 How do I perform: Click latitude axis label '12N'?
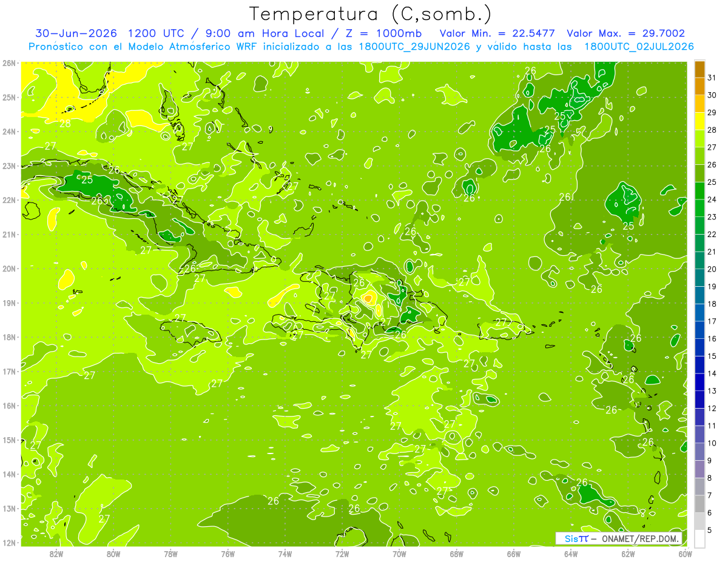point(10,543)
